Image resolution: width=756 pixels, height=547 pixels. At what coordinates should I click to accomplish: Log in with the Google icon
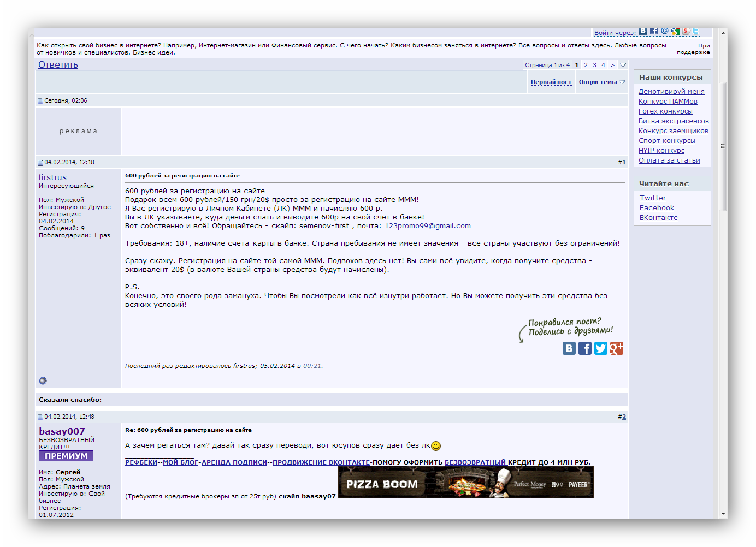tap(676, 31)
